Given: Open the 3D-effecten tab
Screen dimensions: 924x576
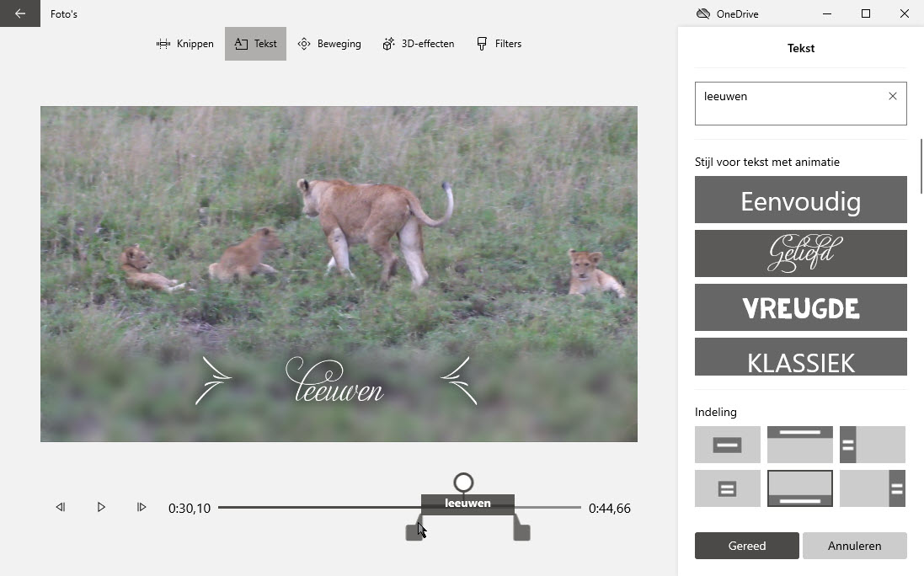Looking at the screenshot, I should pyautogui.click(x=419, y=44).
